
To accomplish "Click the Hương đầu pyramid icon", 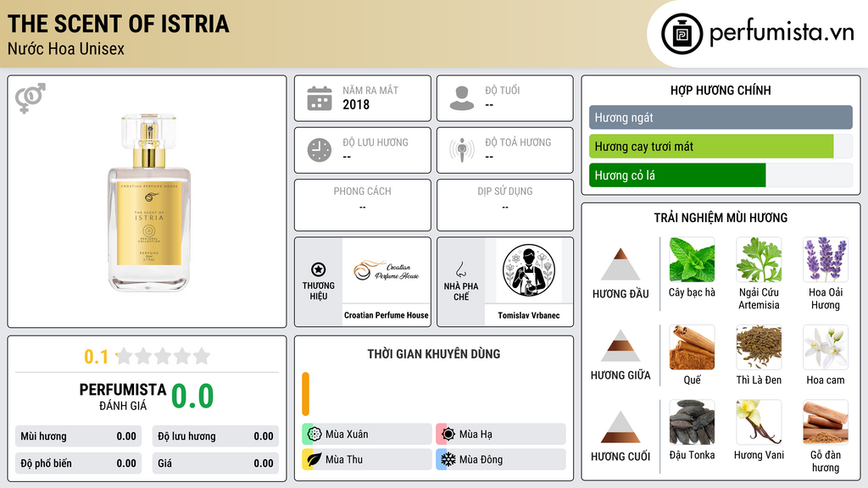I will pyautogui.click(x=620, y=264).
